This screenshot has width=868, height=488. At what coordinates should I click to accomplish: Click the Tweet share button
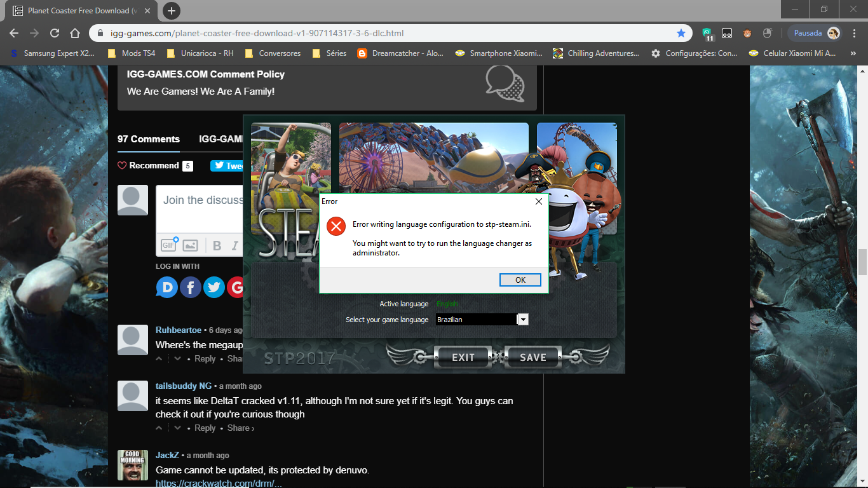point(227,165)
